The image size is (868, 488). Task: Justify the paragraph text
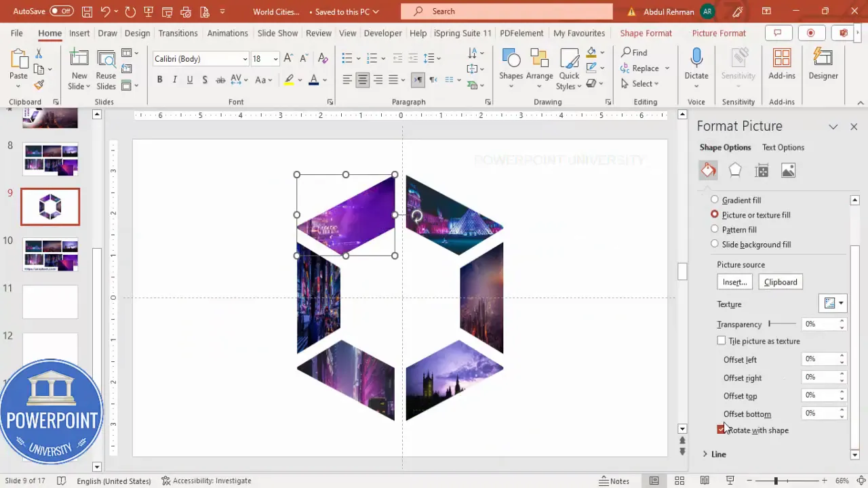pyautogui.click(x=393, y=80)
